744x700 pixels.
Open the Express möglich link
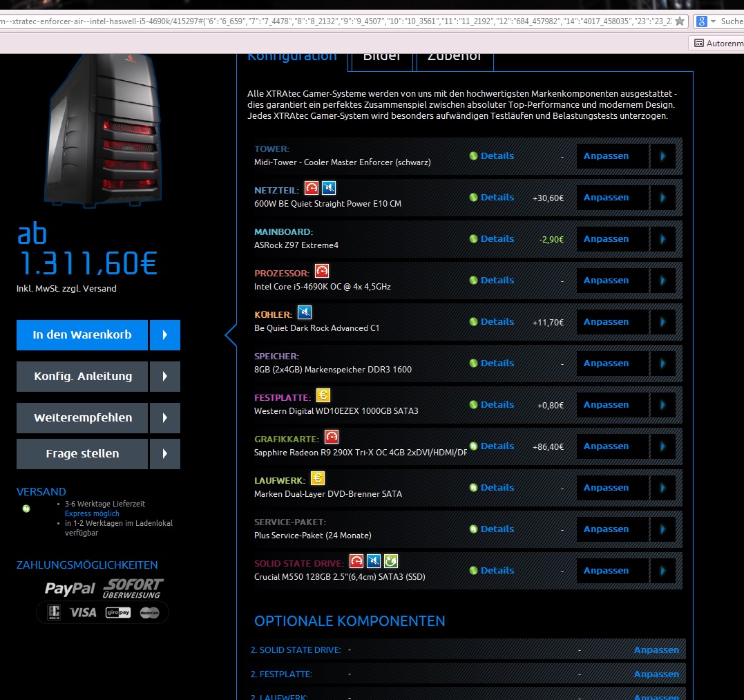[92, 513]
